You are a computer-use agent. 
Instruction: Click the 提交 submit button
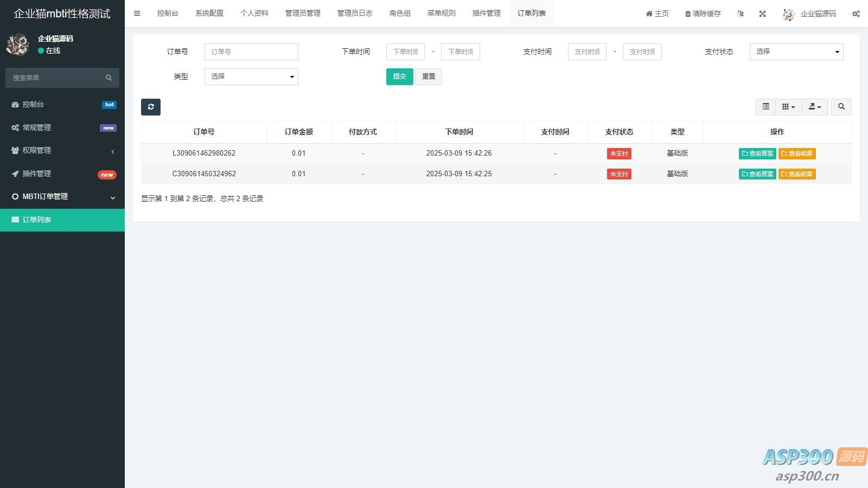(x=400, y=76)
